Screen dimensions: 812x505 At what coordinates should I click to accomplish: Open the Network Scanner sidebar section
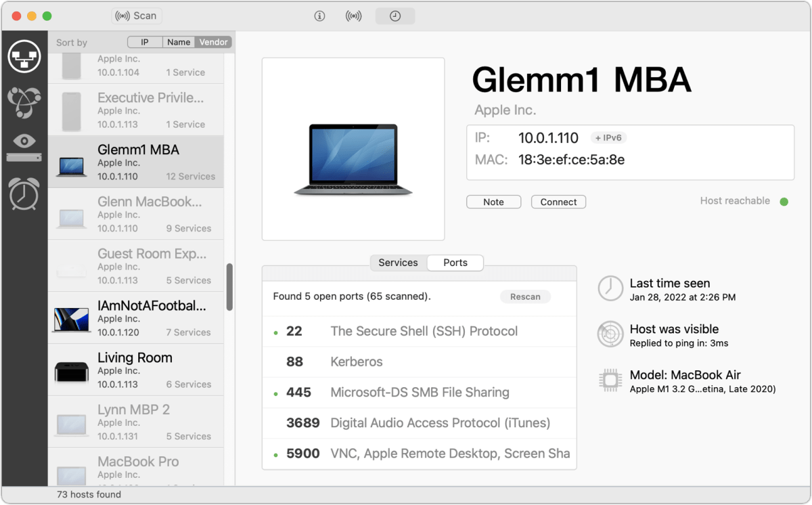point(24,56)
